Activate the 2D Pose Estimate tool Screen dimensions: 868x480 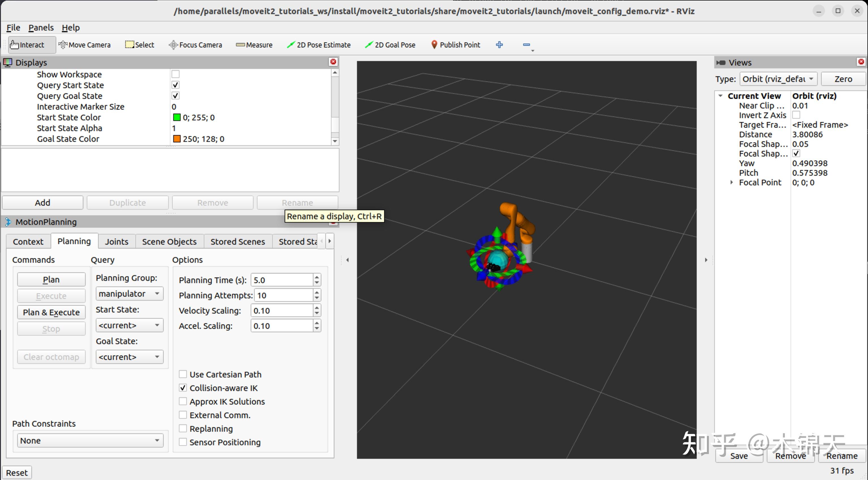(319, 44)
